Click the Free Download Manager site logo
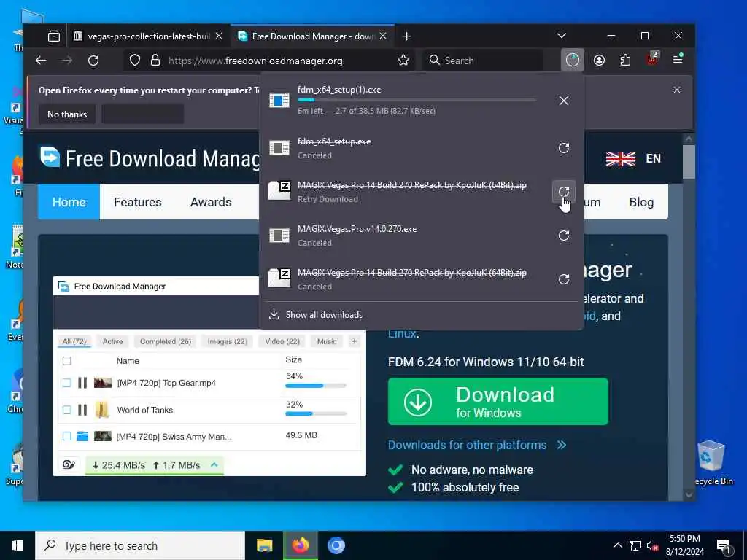The height and width of the screenshot is (560, 747). click(149, 158)
